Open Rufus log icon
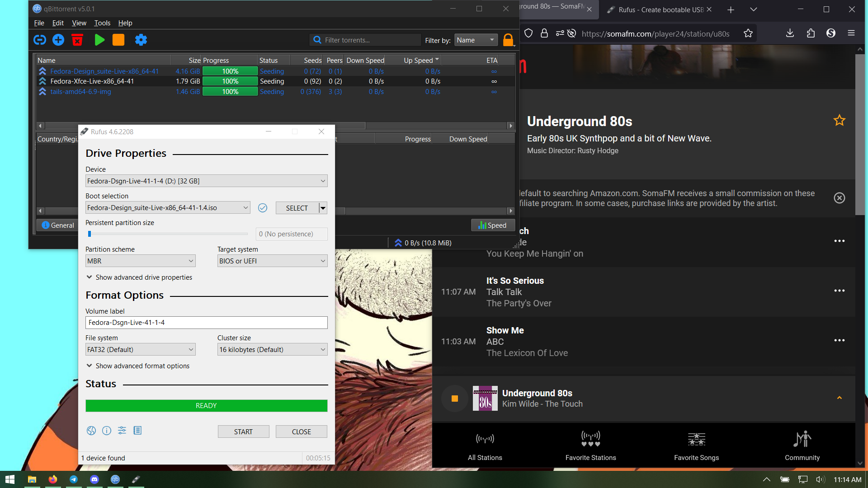This screenshot has width=868, height=488. (x=137, y=431)
